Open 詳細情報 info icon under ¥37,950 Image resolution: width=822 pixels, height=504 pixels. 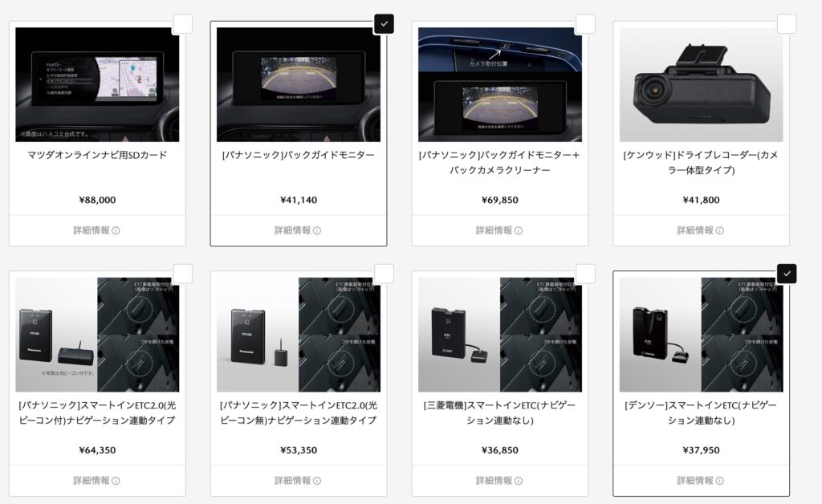tap(719, 481)
